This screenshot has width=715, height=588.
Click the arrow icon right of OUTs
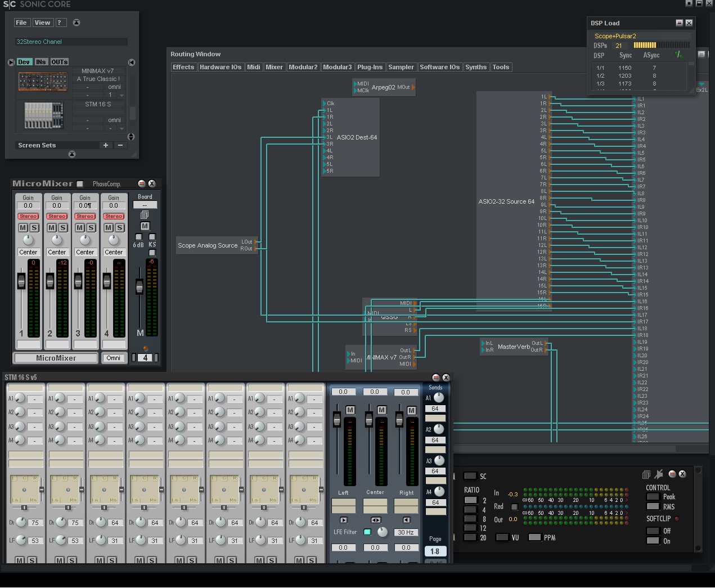(131, 62)
